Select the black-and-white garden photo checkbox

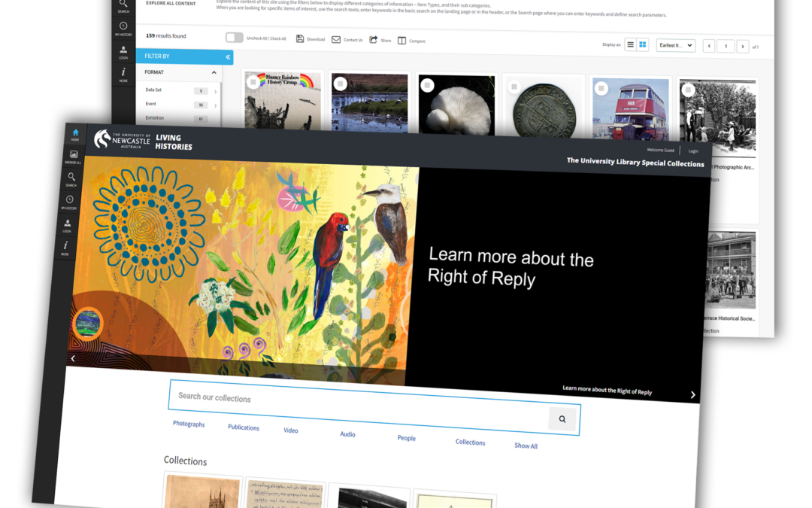[x=688, y=90]
